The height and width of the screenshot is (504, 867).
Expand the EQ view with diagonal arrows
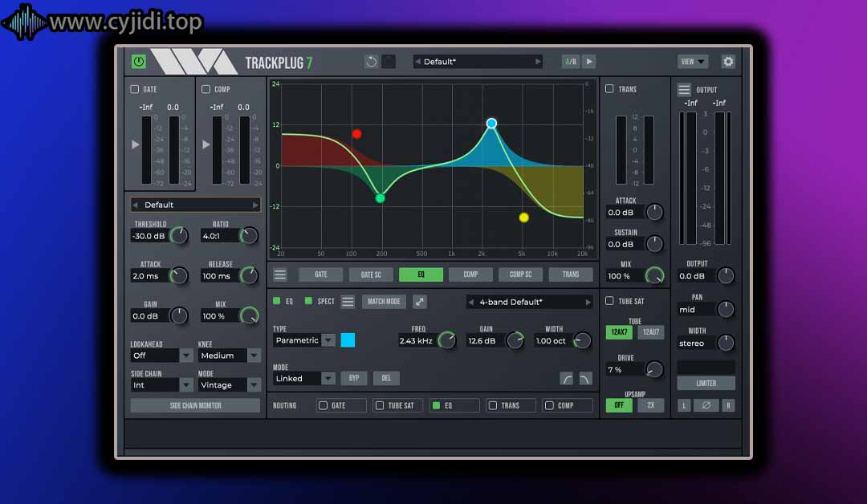pyautogui.click(x=420, y=302)
